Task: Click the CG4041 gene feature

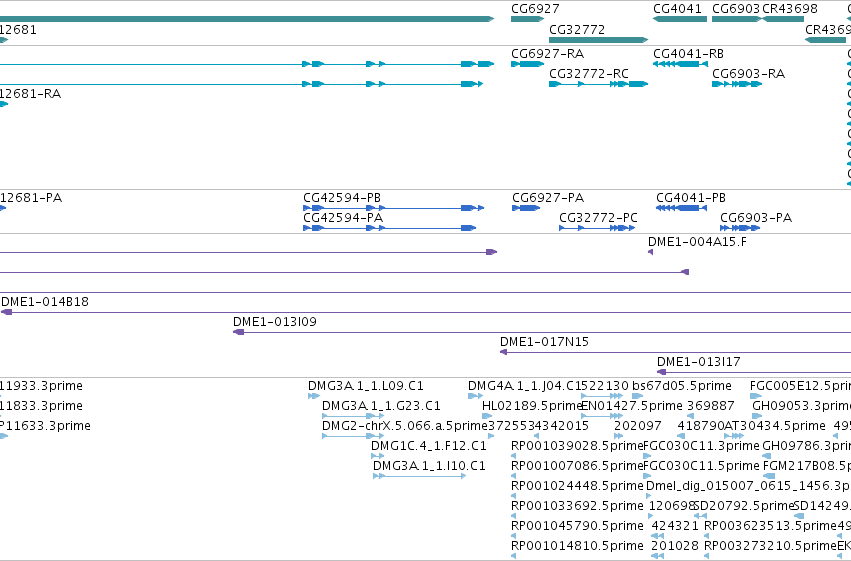Action: tap(679, 19)
